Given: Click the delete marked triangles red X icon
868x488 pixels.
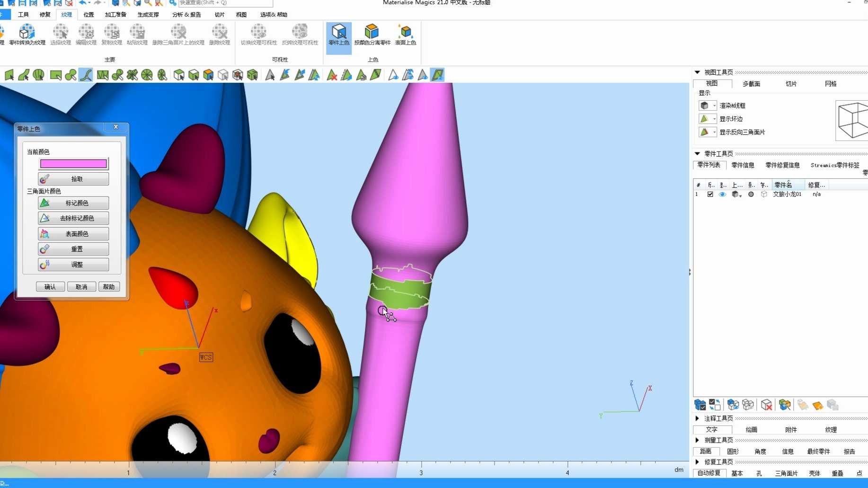Looking at the screenshot, I should pyautogui.click(x=332, y=75).
